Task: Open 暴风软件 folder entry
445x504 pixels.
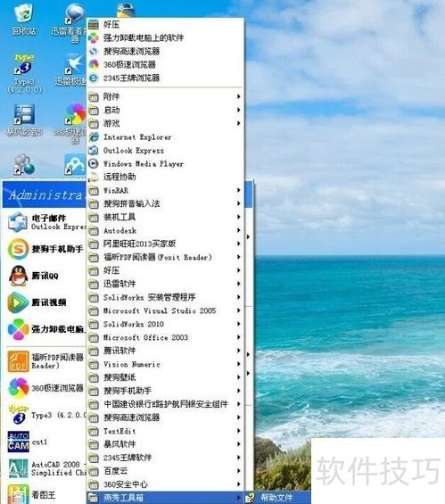Action: tap(165, 444)
